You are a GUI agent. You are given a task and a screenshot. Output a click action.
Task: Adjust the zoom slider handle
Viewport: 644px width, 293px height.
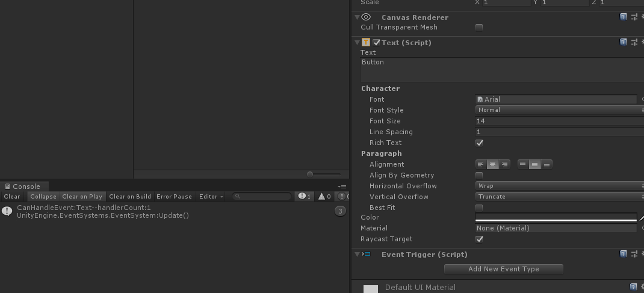pyautogui.click(x=310, y=174)
